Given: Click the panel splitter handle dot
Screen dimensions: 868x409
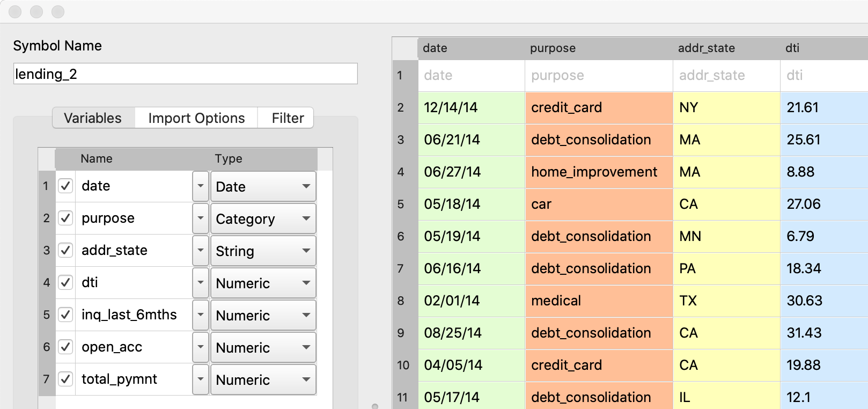Looking at the screenshot, I should [x=375, y=406].
